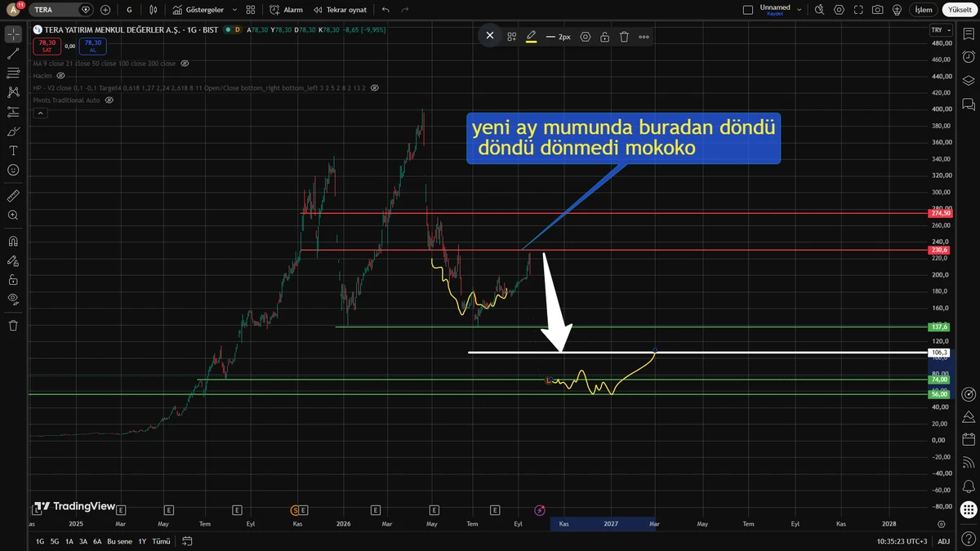The width and height of the screenshot is (980, 551).
Task: Expand the Unnamed layout dropdown arrow
Action: pos(799,10)
